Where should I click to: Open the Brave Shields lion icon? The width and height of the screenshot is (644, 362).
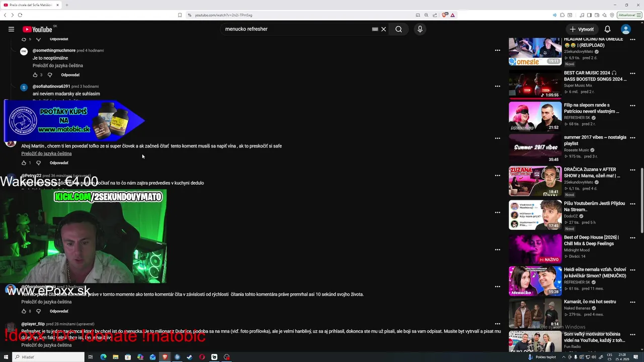[444, 15]
